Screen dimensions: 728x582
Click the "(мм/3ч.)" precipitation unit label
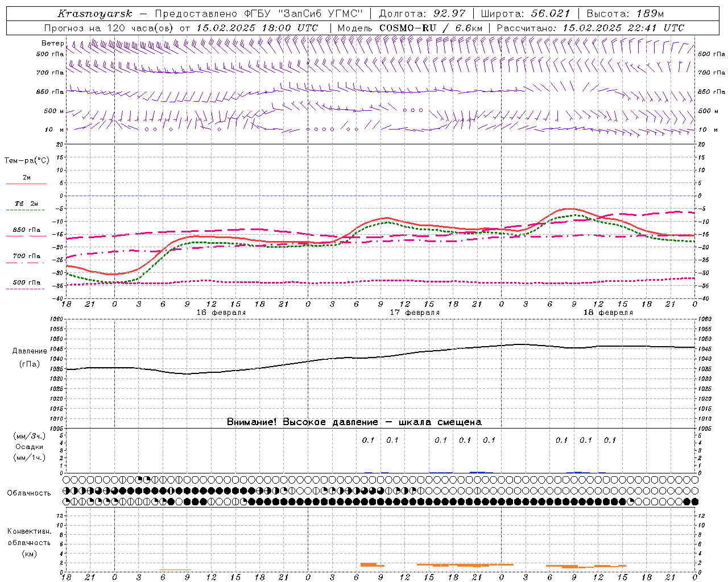click(x=30, y=436)
